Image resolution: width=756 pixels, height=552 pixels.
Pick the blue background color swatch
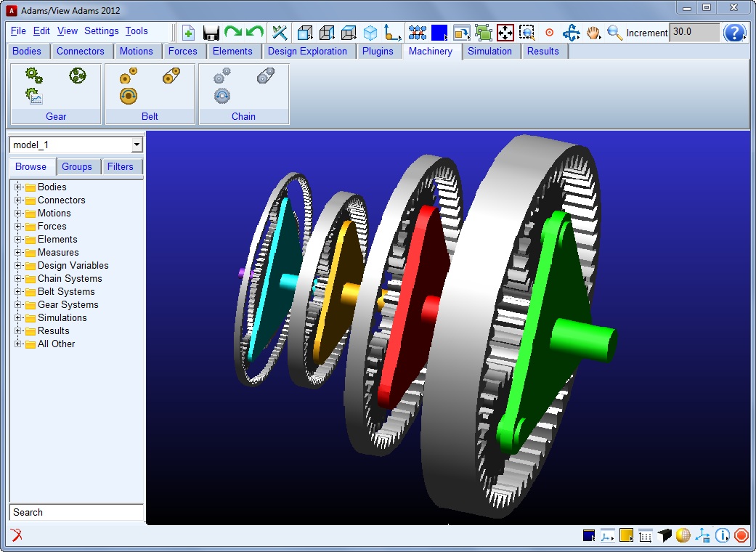tap(439, 33)
